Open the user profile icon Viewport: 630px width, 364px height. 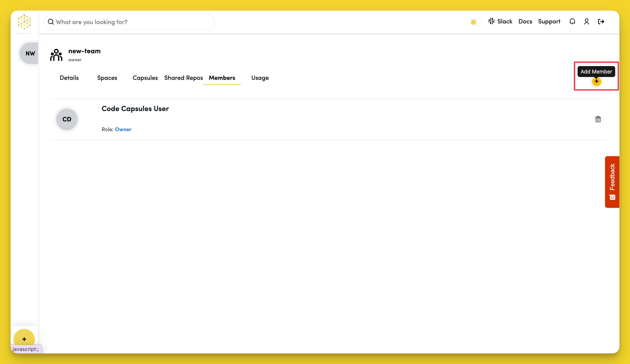(x=586, y=22)
